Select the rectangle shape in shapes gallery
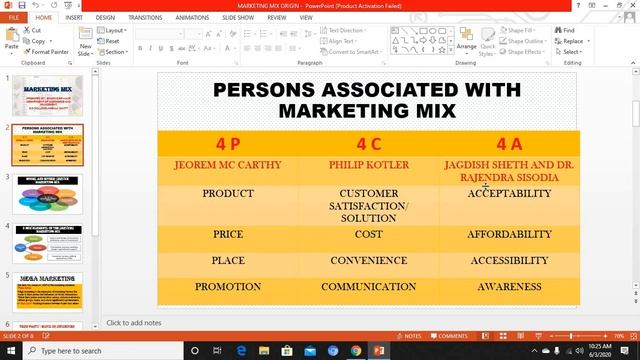The image size is (640, 360). [424, 31]
